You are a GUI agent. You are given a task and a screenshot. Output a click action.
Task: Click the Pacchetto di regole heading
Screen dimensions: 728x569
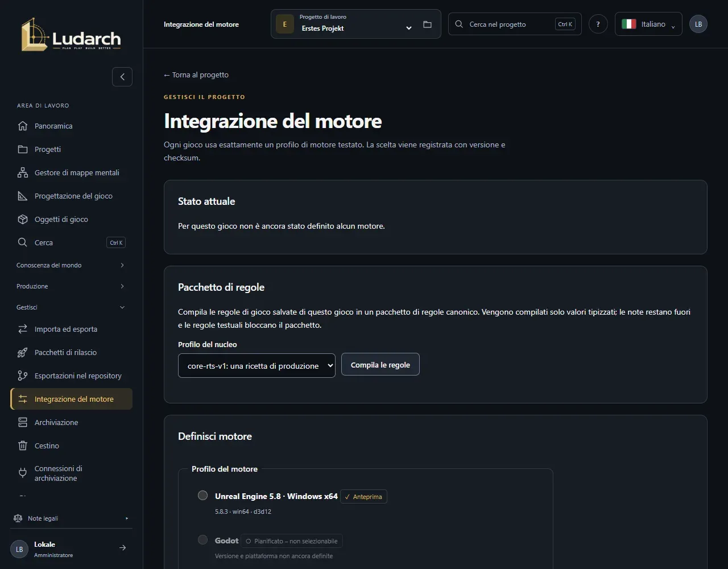pyautogui.click(x=221, y=287)
